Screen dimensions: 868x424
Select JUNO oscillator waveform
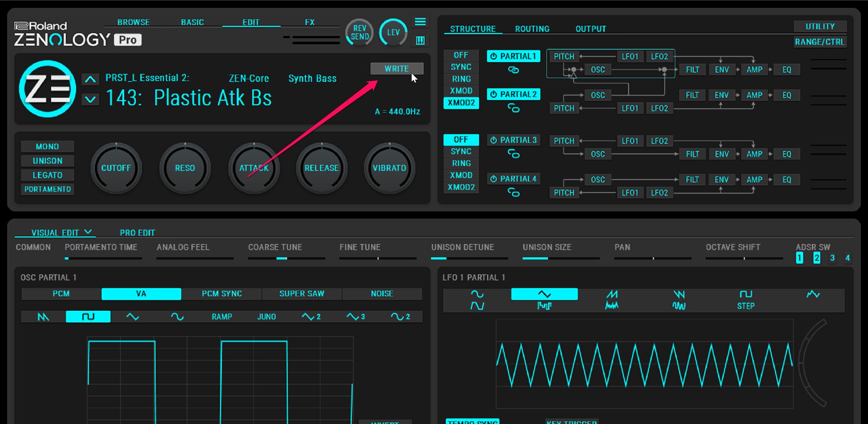pyautogui.click(x=267, y=316)
